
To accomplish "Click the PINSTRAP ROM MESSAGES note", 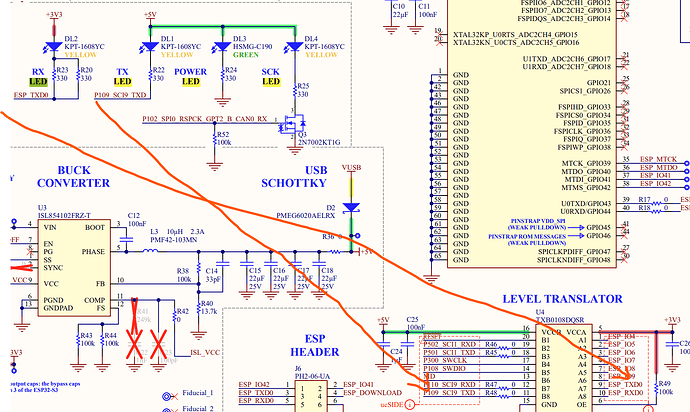I will pos(527,239).
